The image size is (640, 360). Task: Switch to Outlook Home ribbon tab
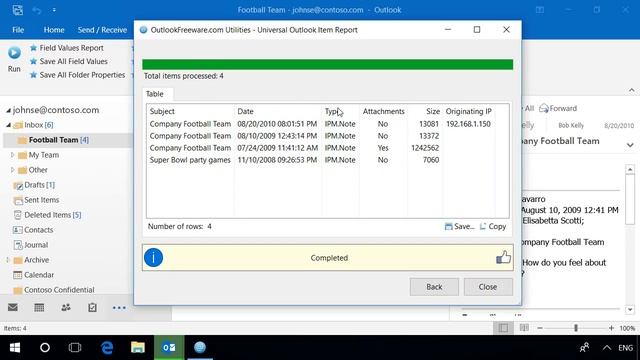point(54,30)
